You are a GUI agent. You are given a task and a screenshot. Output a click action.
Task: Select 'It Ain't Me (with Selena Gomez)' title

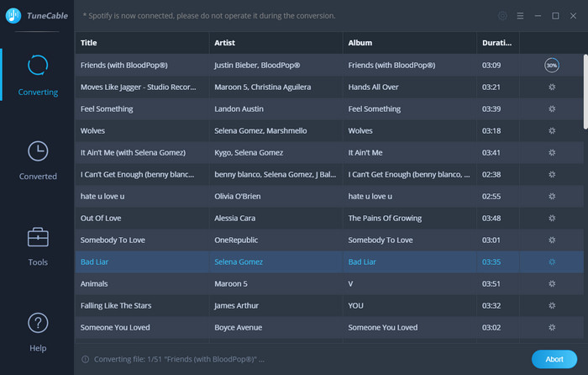click(133, 153)
